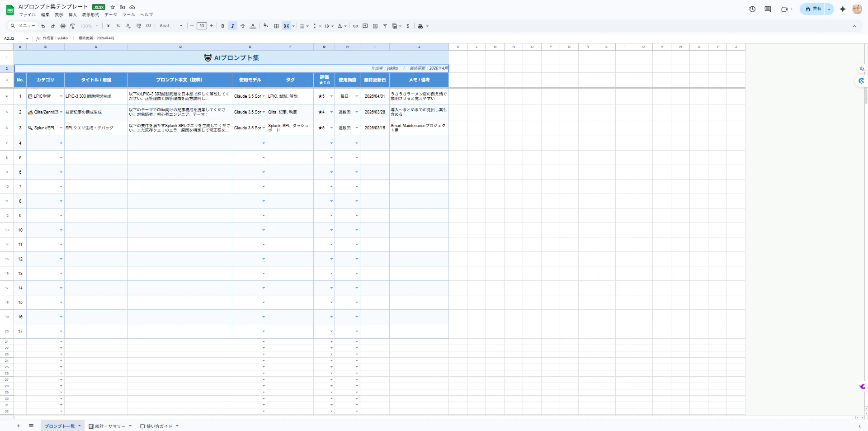Open the 編集 menu
Viewport: 868px width, 431px height.
tap(45, 15)
